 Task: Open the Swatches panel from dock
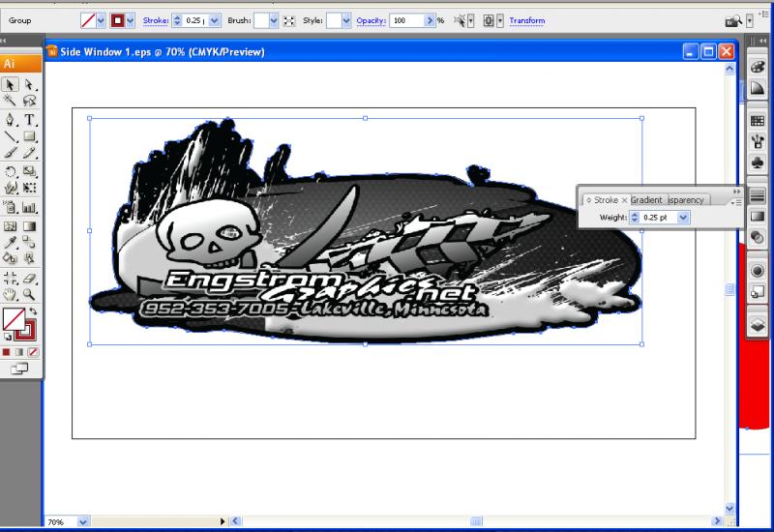tap(758, 121)
